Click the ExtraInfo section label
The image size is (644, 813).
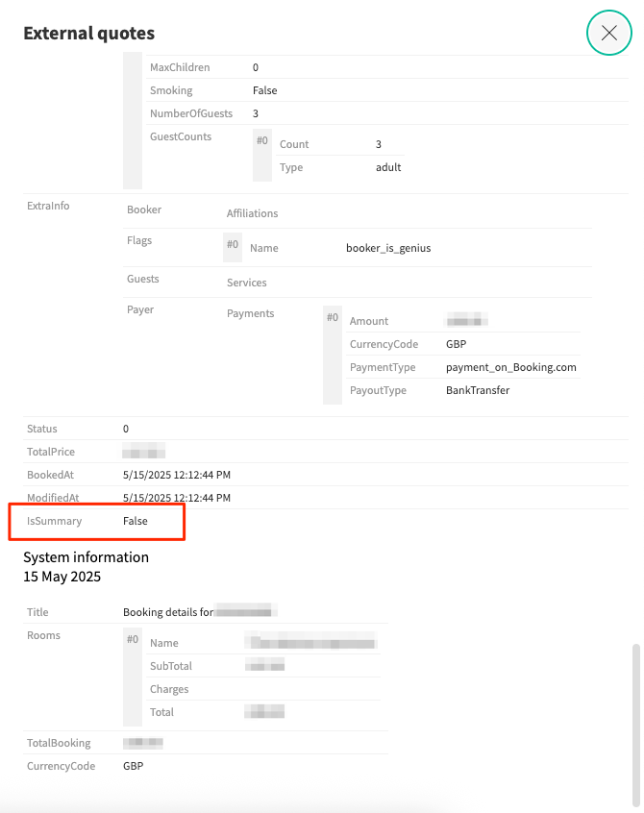pos(48,206)
